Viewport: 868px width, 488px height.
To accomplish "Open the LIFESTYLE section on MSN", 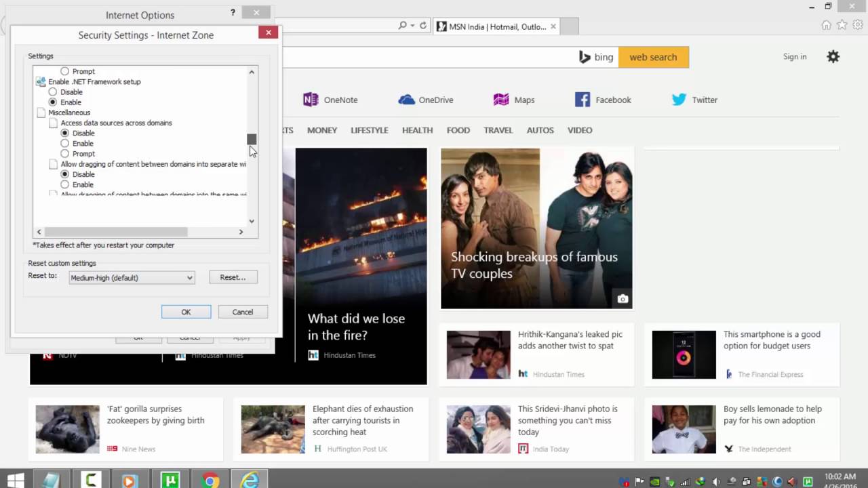I will coord(370,130).
